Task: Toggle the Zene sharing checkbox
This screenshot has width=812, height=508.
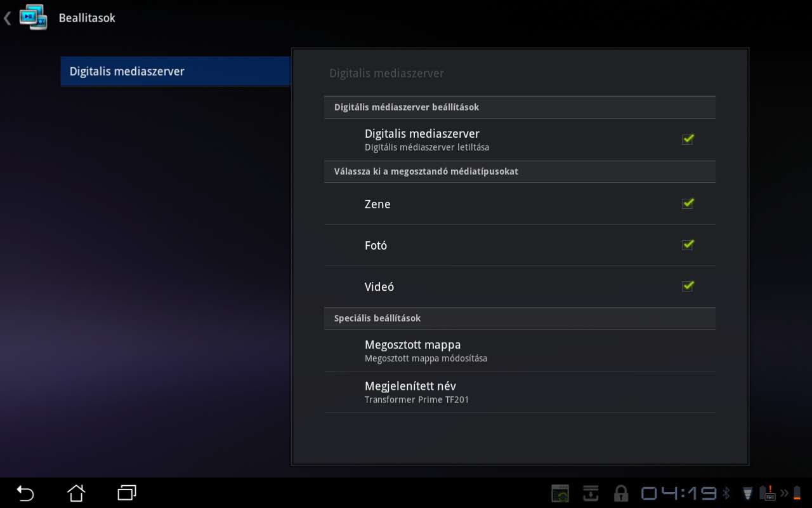Action: click(688, 204)
